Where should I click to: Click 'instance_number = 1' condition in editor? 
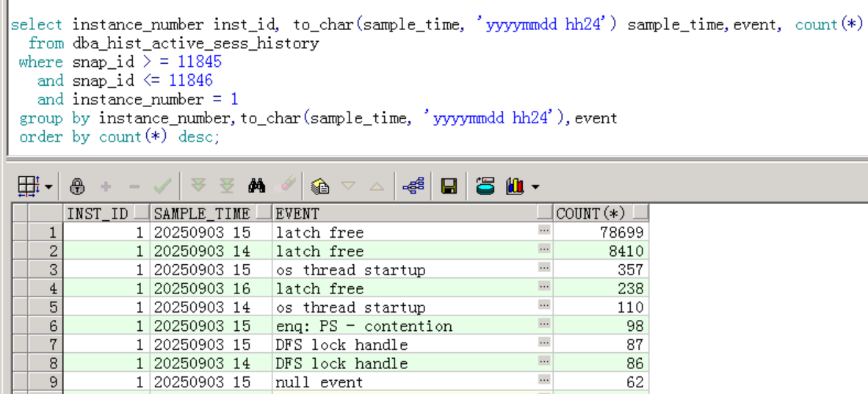click(x=155, y=100)
